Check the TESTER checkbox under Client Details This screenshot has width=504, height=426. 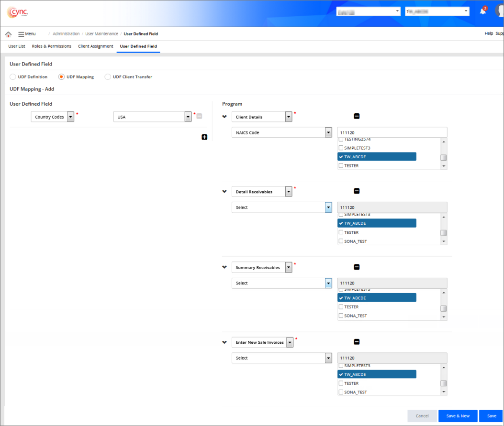tap(341, 166)
